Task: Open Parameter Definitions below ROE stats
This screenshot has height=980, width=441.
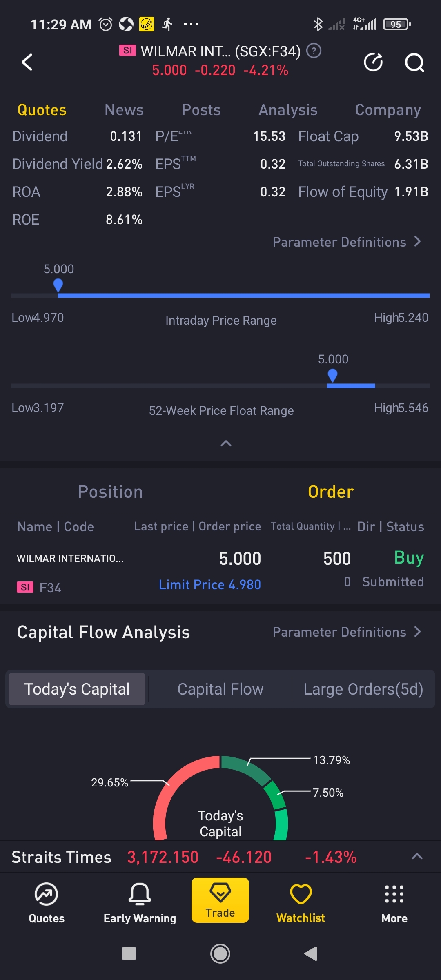Action: [x=347, y=242]
